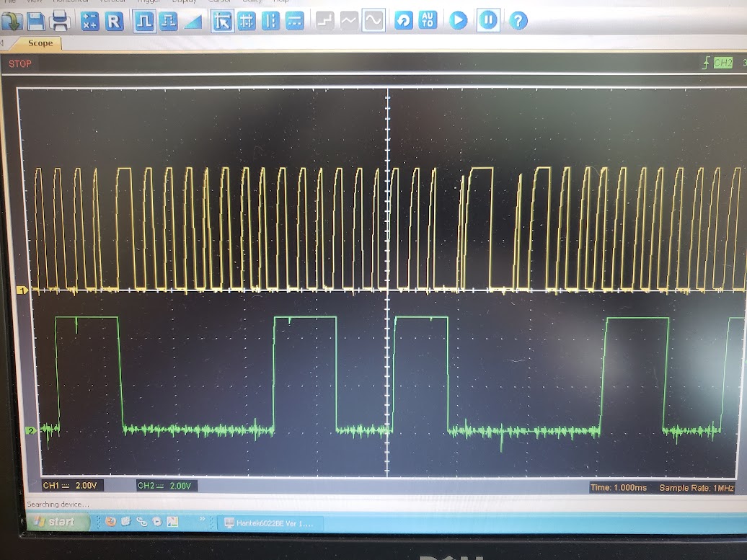
Task: Toggle the reference waveform R icon
Action: (115, 22)
